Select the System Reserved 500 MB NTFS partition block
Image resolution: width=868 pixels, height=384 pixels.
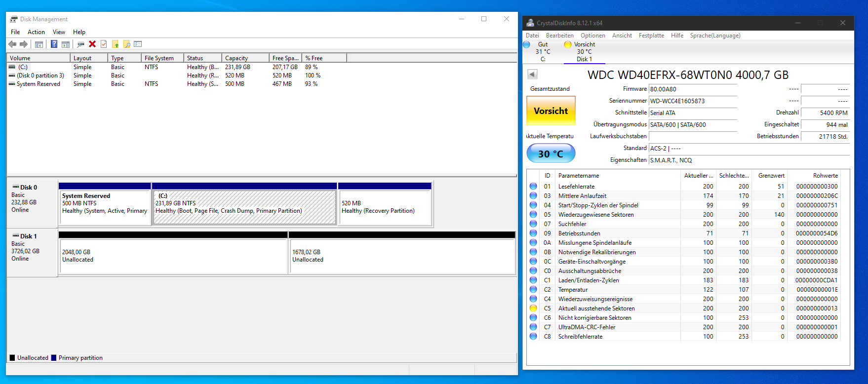tap(105, 203)
